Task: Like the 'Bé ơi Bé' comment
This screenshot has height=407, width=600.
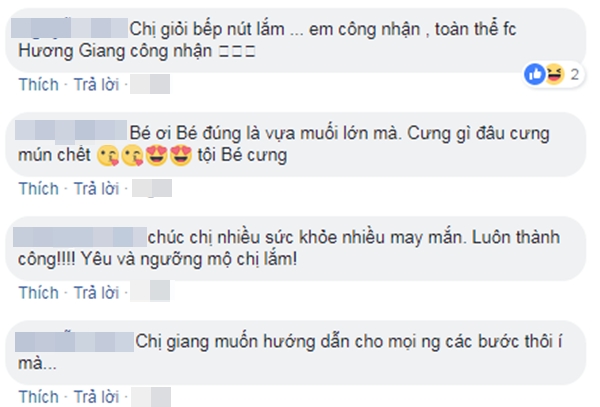Action: pos(39,189)
